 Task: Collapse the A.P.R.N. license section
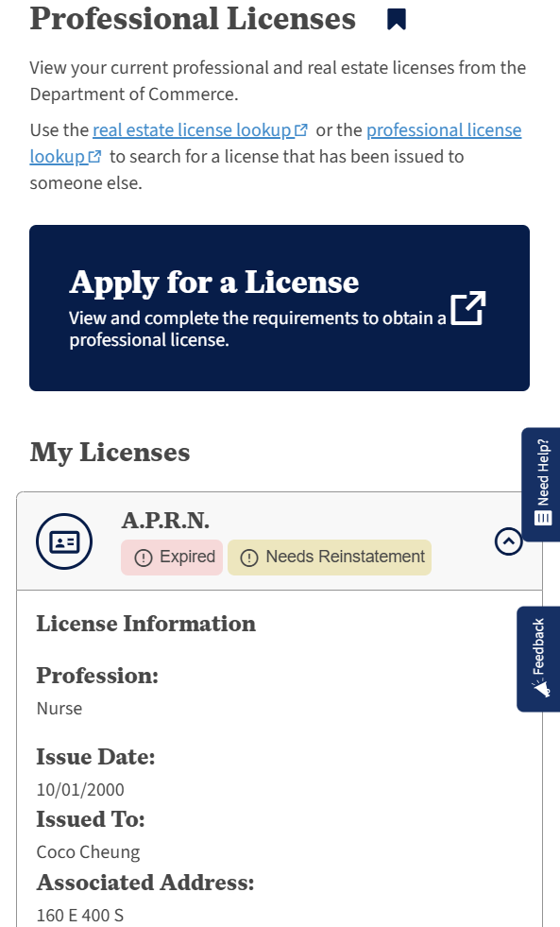509,541
